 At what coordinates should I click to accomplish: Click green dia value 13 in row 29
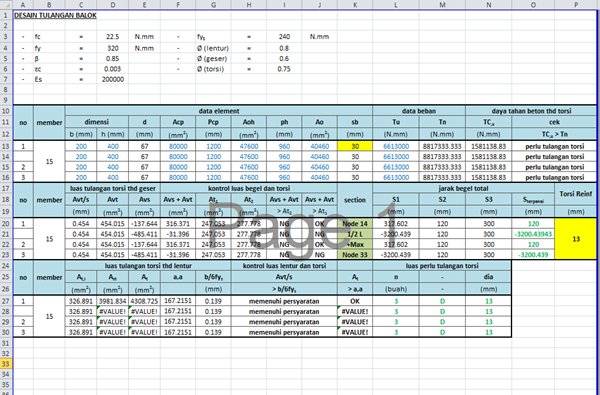(x=489, y=322)
